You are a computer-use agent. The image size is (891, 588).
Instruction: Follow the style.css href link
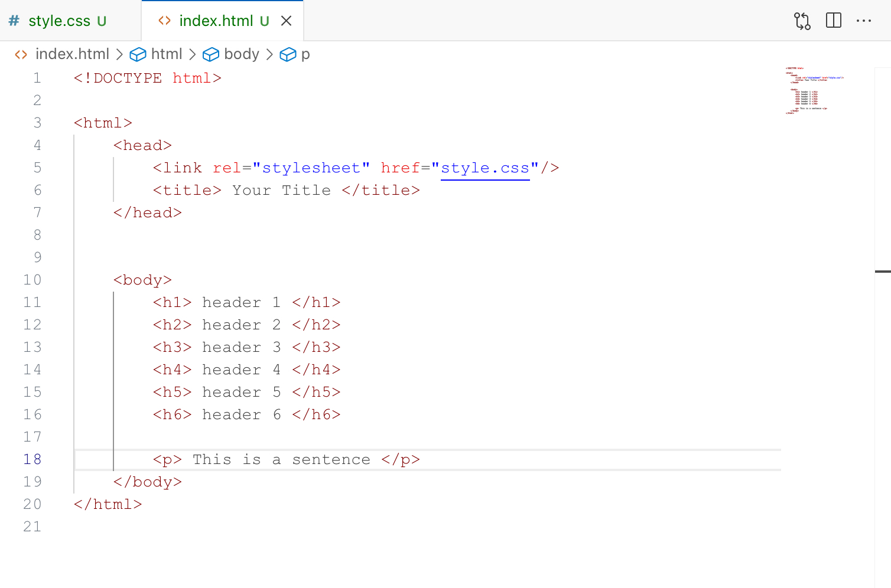484,168
